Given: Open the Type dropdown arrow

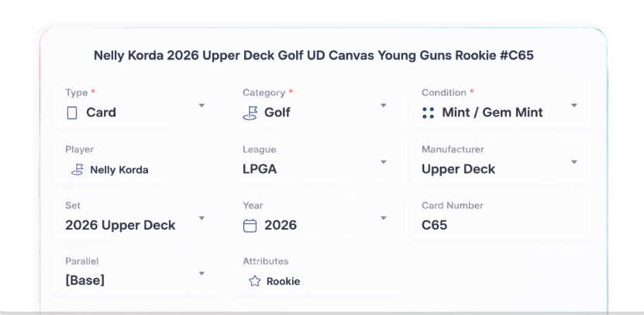Looking at the screenshot, I should [201, 106].
